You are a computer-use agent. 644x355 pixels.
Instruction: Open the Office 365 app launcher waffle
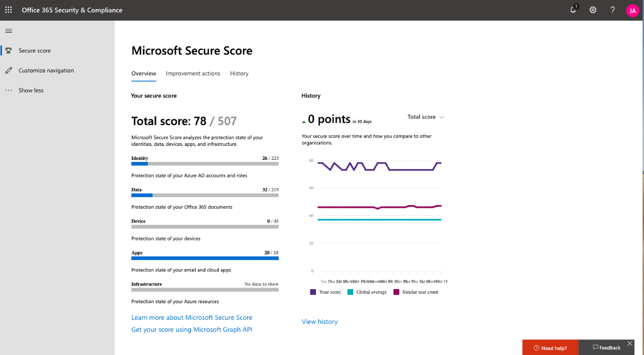coord(8,10)
